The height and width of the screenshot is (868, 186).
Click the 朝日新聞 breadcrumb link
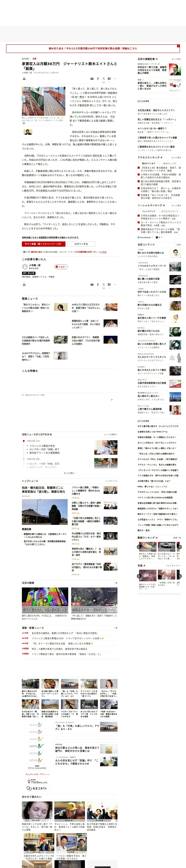coord(25,59)
